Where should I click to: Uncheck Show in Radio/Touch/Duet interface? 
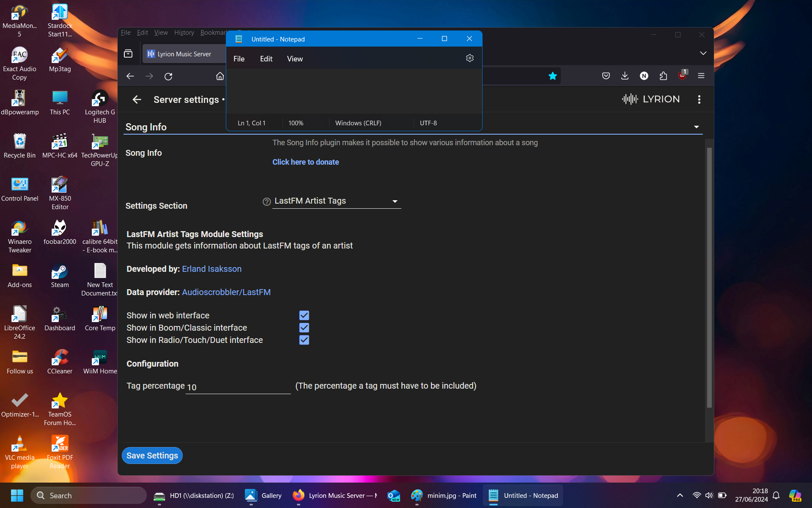point(304,340)
